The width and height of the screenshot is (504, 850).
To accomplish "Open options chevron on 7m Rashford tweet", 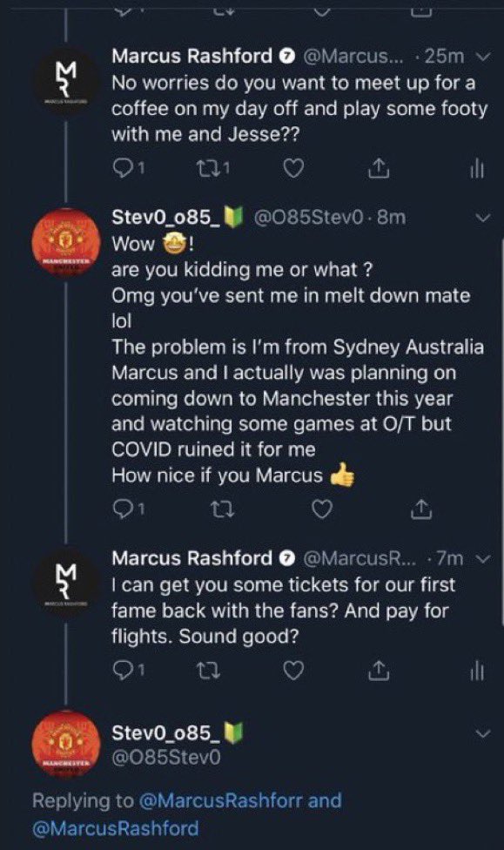I will 482,558.
